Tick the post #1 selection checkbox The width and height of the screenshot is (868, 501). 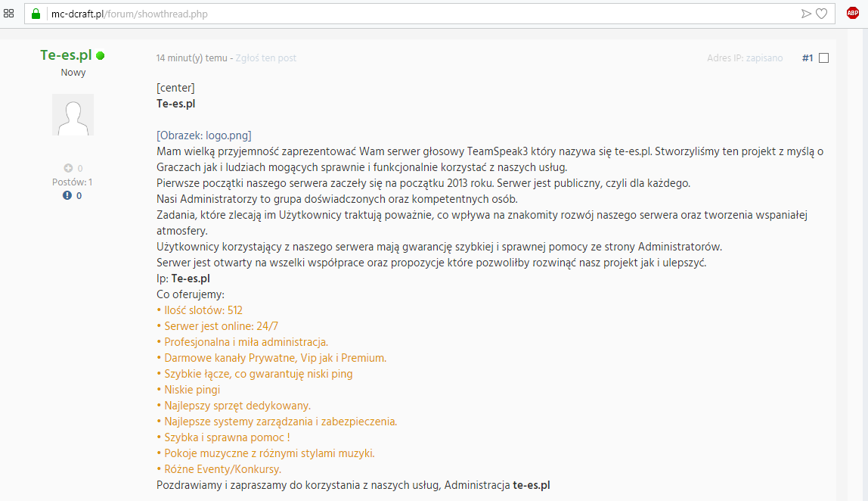point(823,58)
